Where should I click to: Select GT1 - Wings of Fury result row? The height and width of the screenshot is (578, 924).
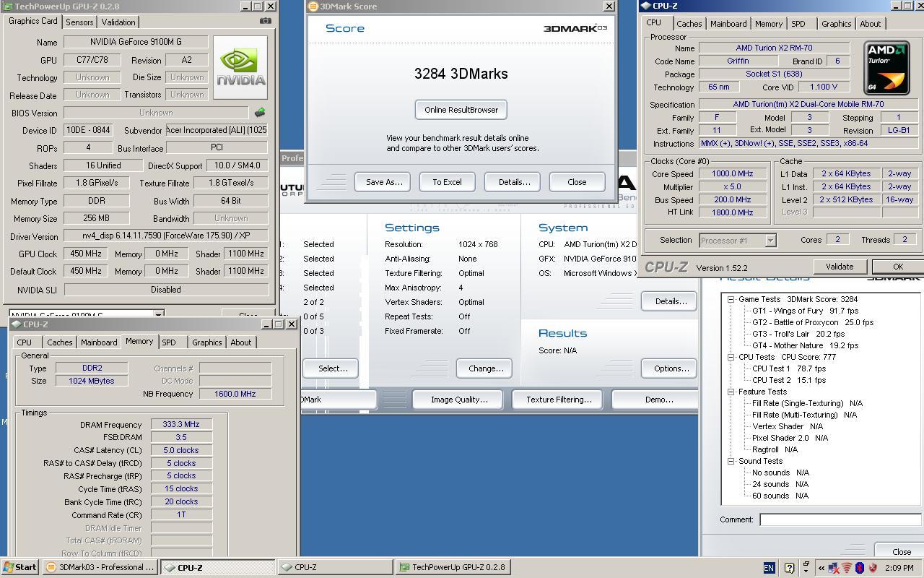click(x=805, y=311)
